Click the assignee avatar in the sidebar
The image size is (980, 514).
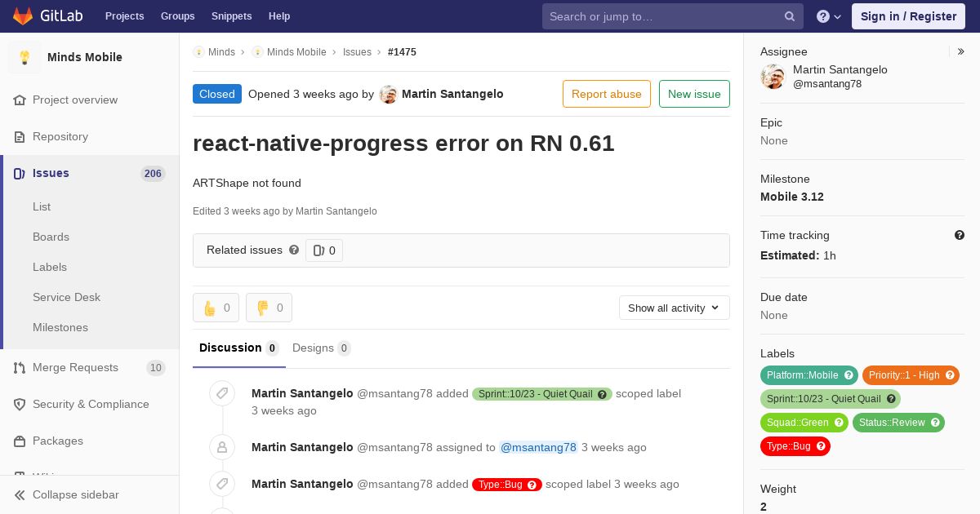[x=773, y=77]
